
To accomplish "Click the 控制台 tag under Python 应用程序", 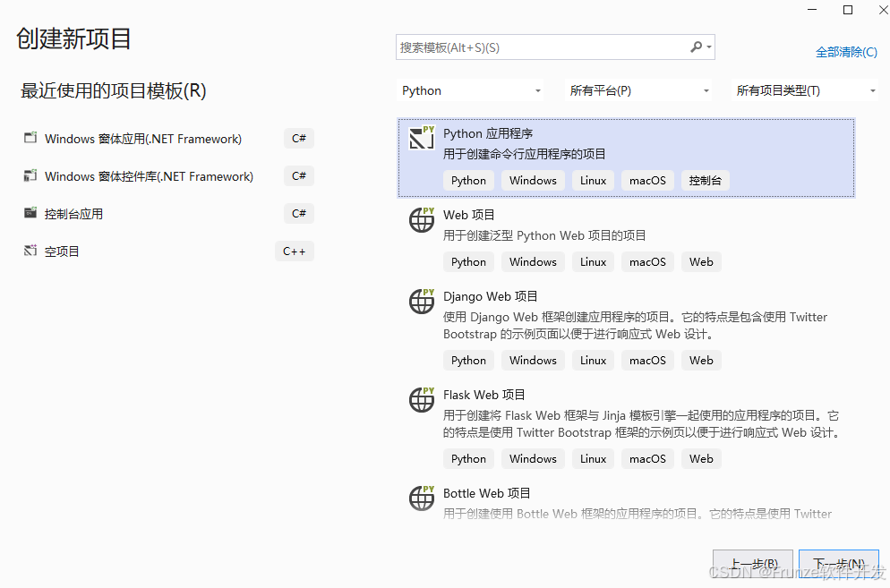I will click(x=705, y=181).
